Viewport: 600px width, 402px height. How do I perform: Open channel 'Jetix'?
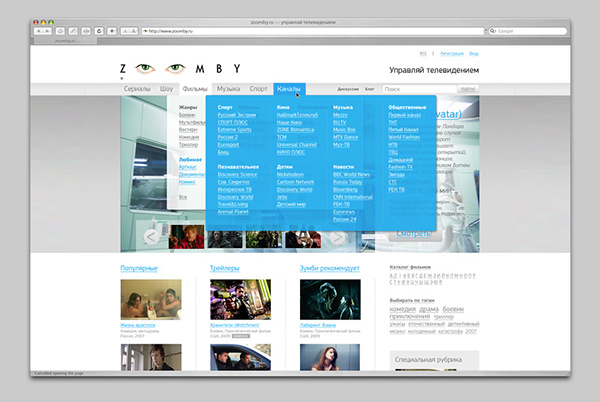(x=282, y=197)
